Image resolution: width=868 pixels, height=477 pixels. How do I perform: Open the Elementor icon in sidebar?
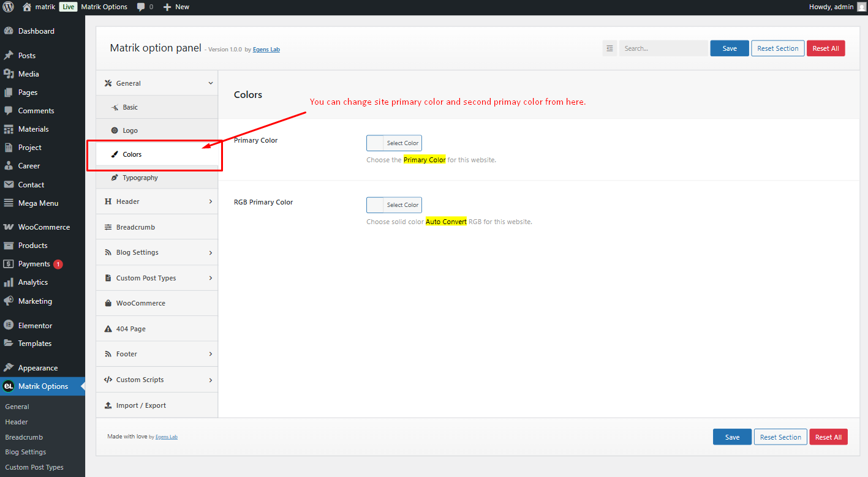point(9,325)
